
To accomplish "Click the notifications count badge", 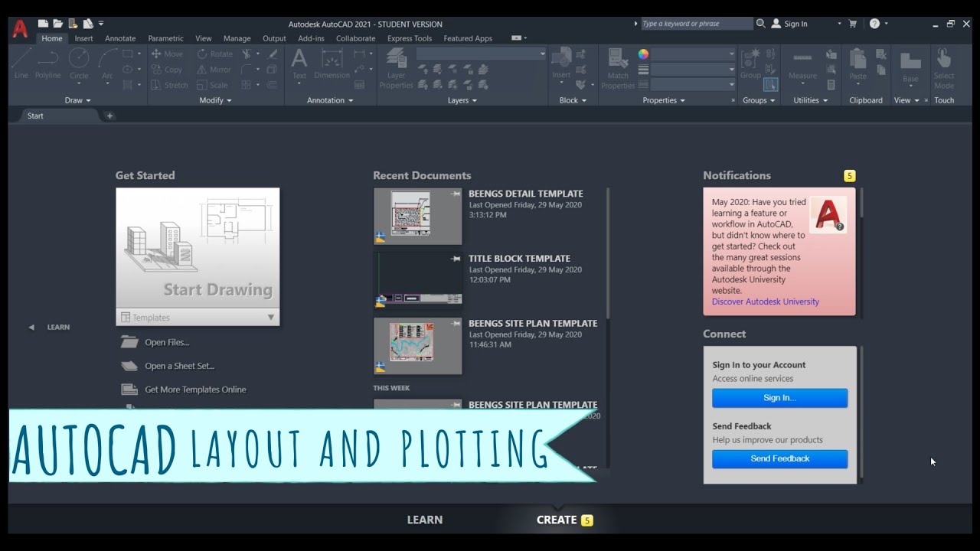I will pos(849,176).
